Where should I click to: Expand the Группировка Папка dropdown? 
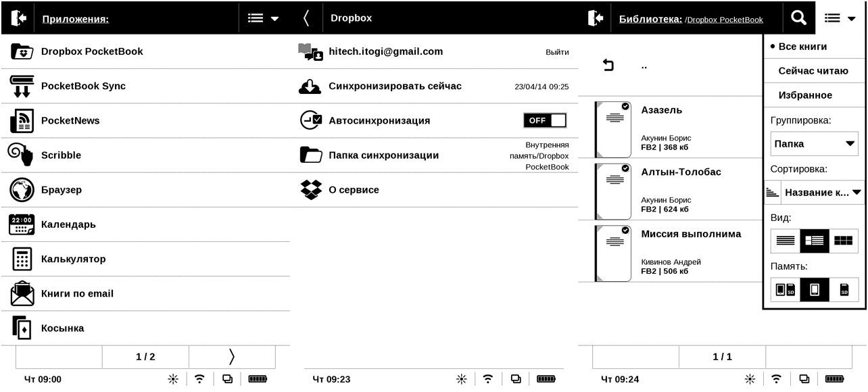pos(814,144)
